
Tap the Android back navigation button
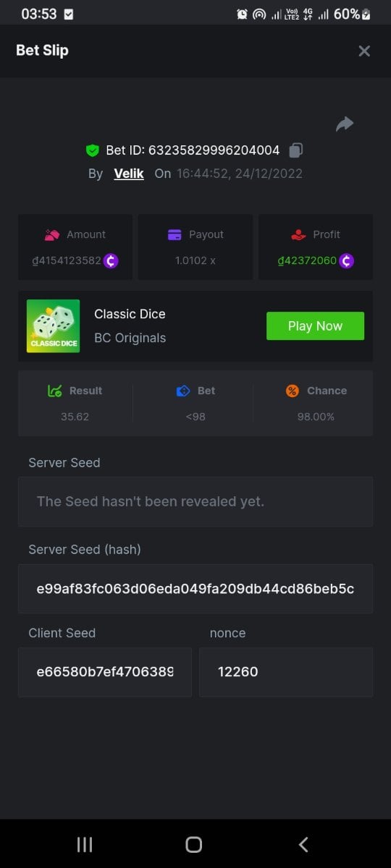pos(303,844)
